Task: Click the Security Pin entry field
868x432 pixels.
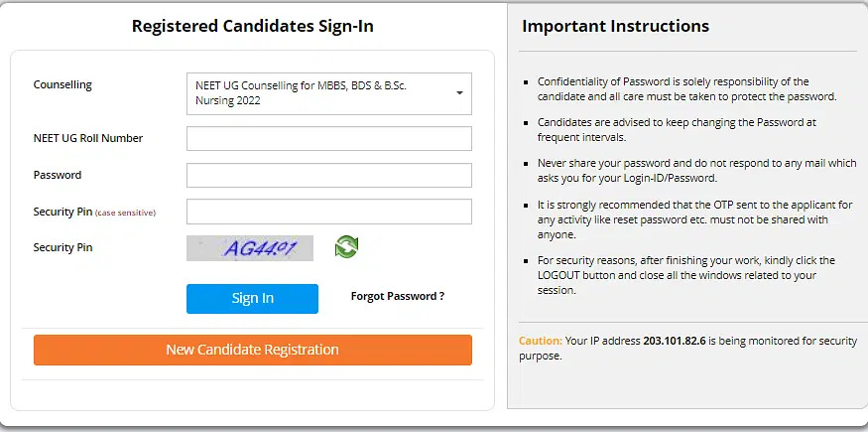Action: point(328,212)
